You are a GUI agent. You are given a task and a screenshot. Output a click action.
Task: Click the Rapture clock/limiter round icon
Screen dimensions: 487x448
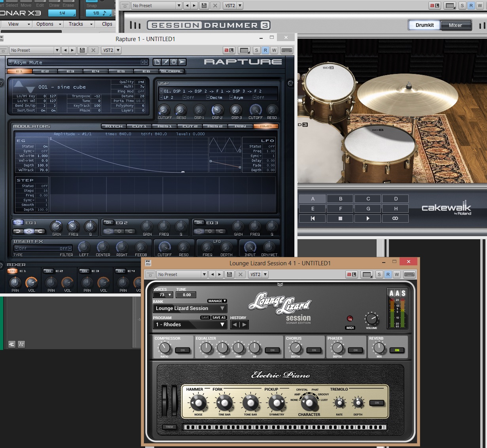(x=174, y=62)
